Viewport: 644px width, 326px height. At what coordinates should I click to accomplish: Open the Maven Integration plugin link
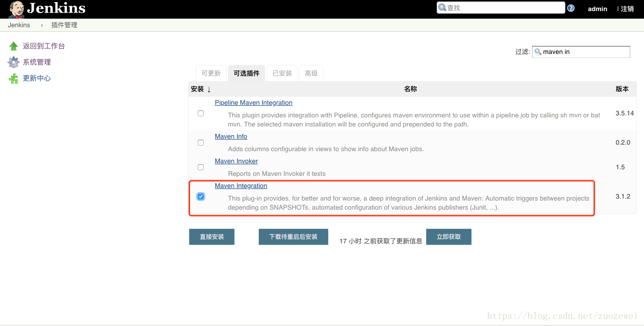click(x=241, y=186)
